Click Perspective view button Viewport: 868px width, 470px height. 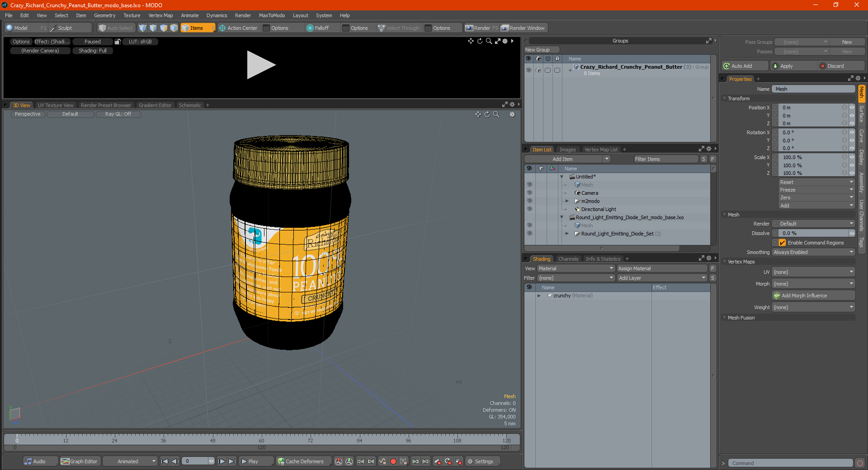coord(28,114)
